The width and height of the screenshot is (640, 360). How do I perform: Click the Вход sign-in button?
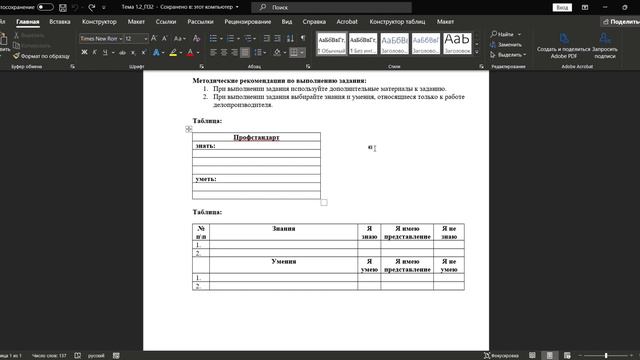coord(562,7)
